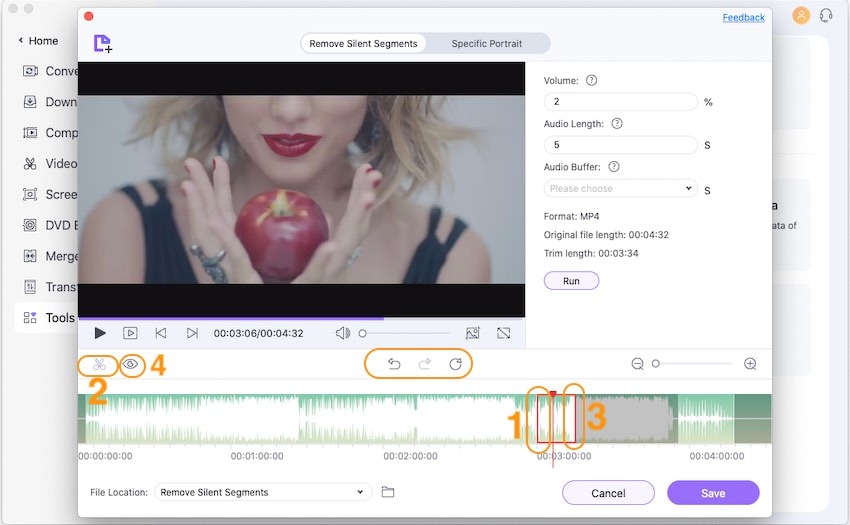Switch to Remove Silent Segments tab
Image resolution: width=850 pixels, height=525 pixels.
363,43
